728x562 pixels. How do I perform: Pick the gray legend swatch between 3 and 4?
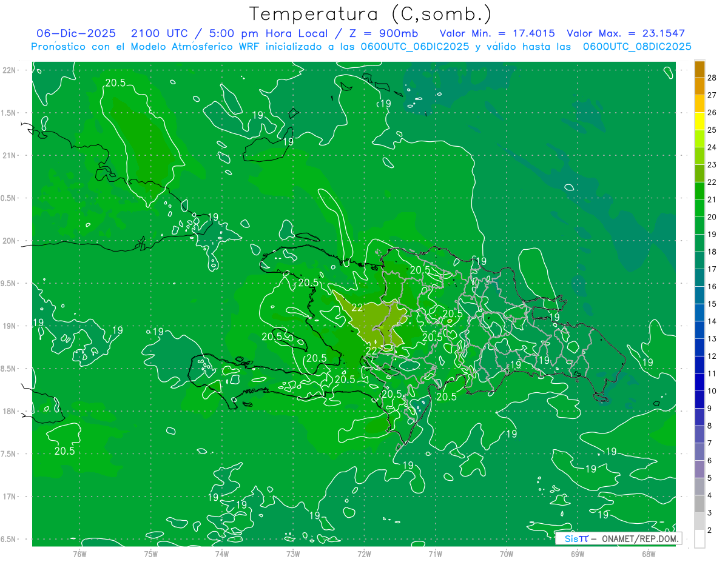[700, 504]
